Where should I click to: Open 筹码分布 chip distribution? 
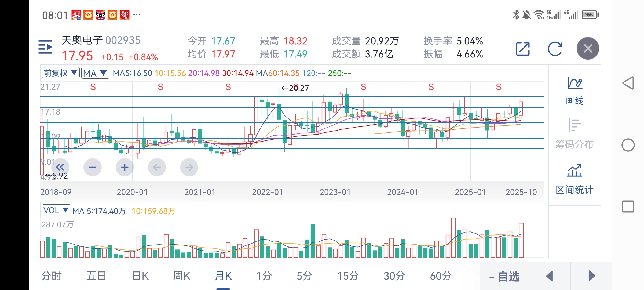575,134
